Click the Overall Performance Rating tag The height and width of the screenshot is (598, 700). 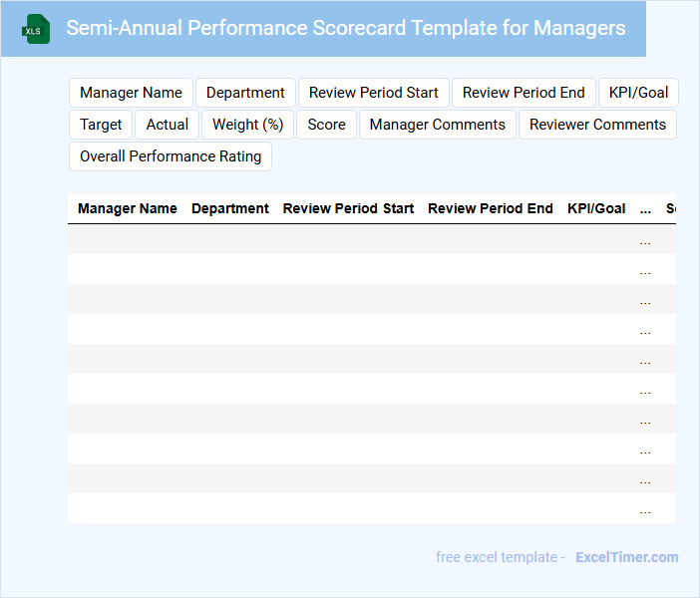click(171, 156)
